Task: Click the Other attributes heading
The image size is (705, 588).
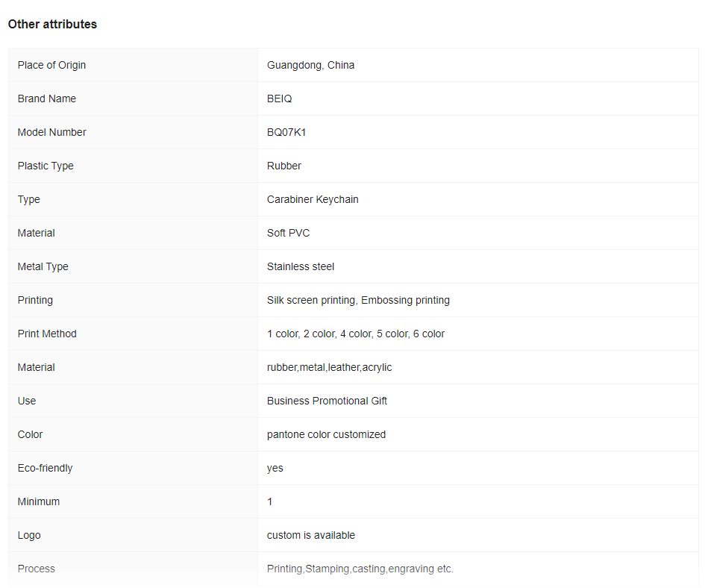Action: (x=52, y=25)
